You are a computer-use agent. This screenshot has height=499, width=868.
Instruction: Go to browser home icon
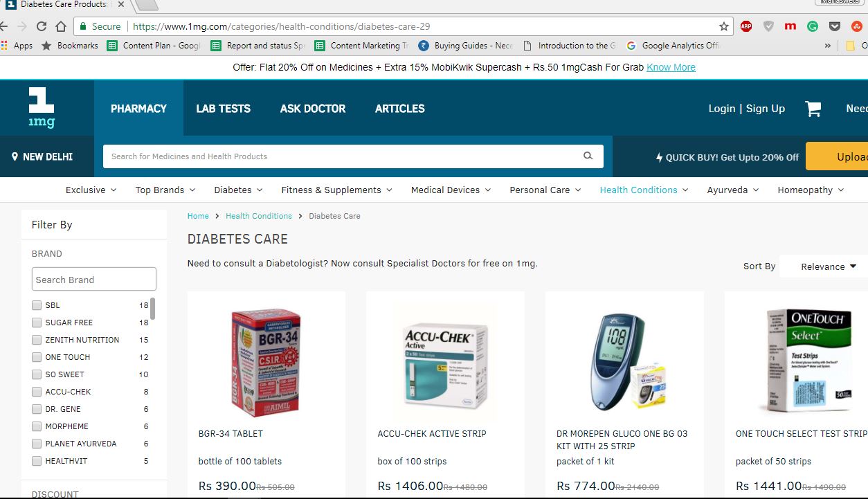coord(61,26)
